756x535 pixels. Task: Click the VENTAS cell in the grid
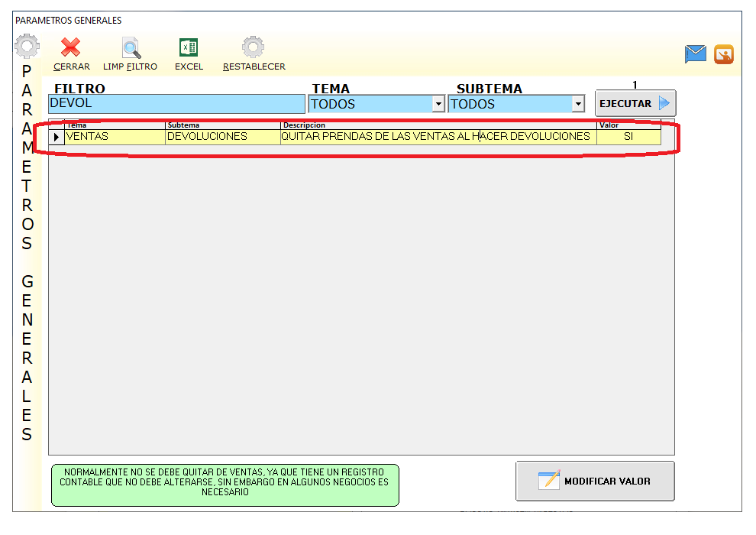point(115,137)
